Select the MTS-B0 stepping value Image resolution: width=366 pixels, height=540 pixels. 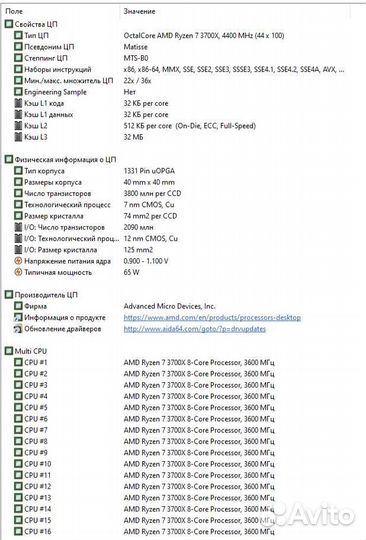136,58
